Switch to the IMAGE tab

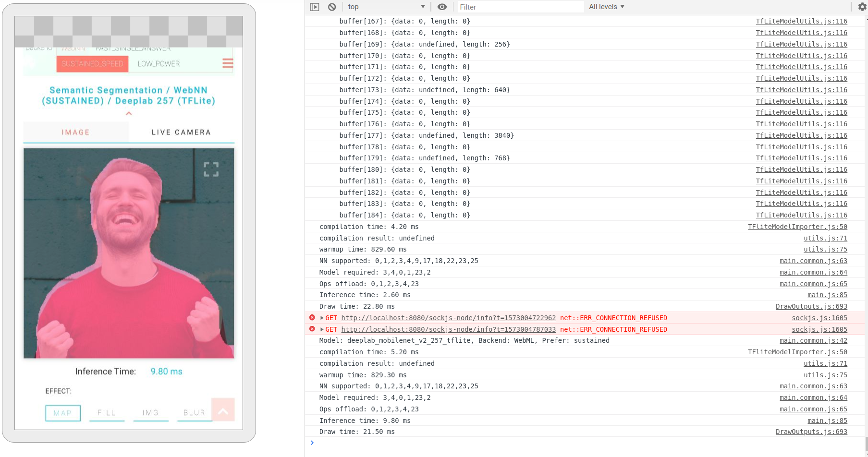[75, 132]
